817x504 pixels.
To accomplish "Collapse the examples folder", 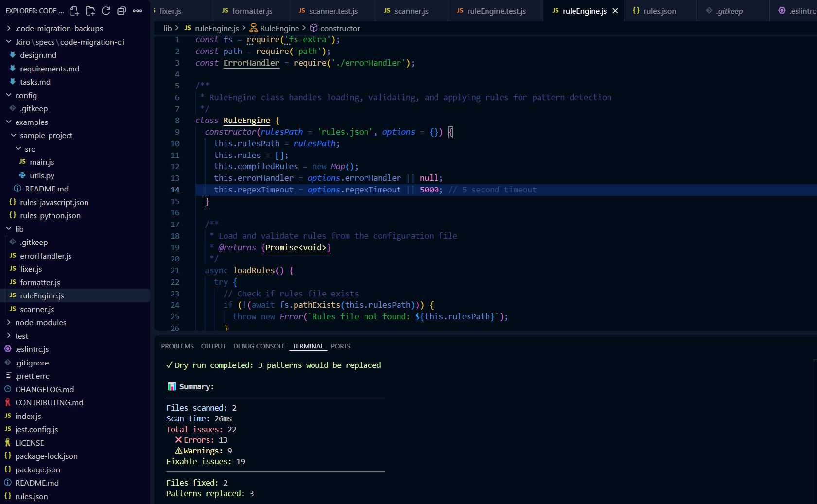I will tap(31, 122).
